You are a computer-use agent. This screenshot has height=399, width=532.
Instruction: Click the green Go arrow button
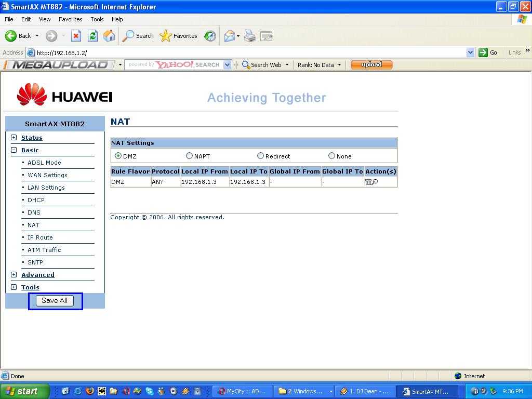(x=483, y=52)
